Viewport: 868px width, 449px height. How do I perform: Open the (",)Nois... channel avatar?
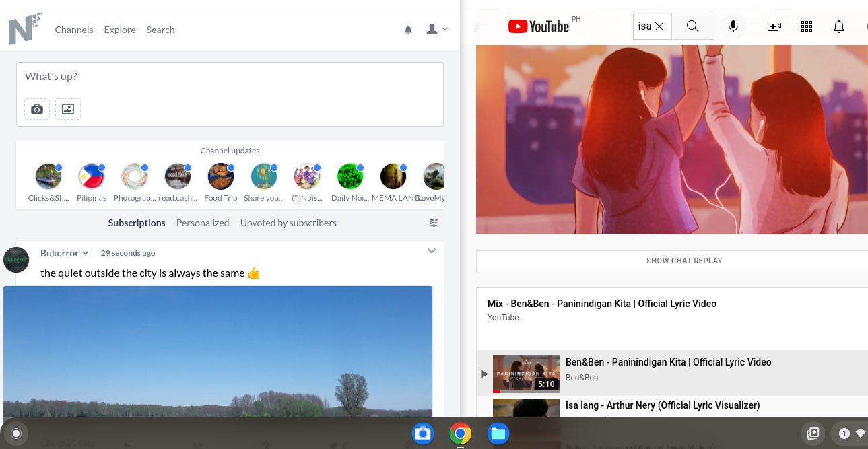tap(307, 176)
